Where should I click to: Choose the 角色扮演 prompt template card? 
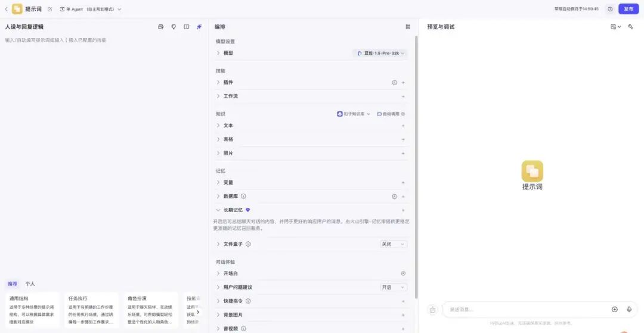click(151, 310)
